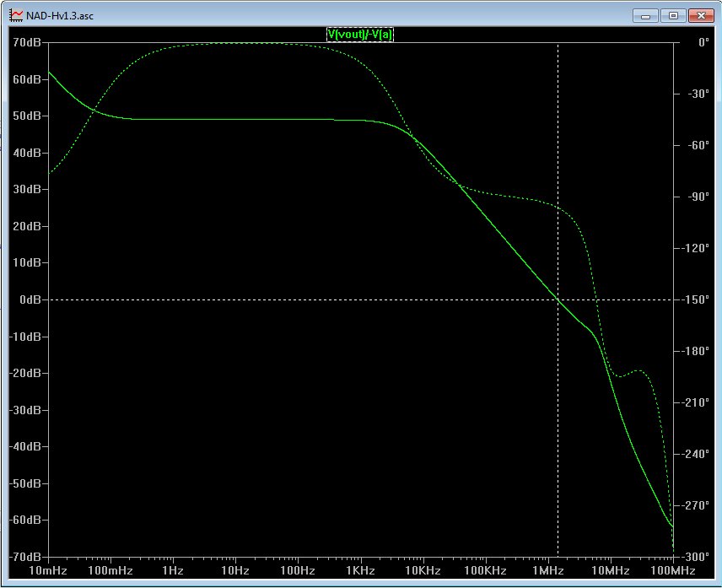
Task: Click the -20dB magnitude axis label
Action: coord(25,373)
